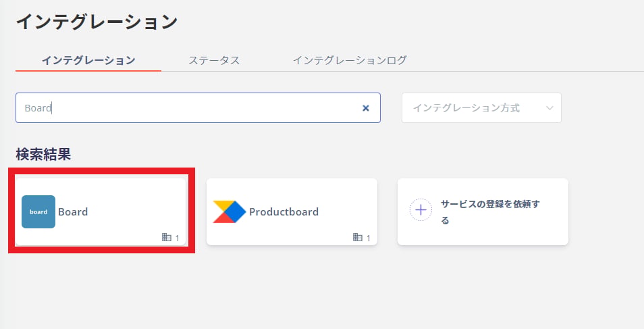644x329 pixels.
Task: Click building icon on Board card
Action: pyautogui.click(x=166, y=237)
